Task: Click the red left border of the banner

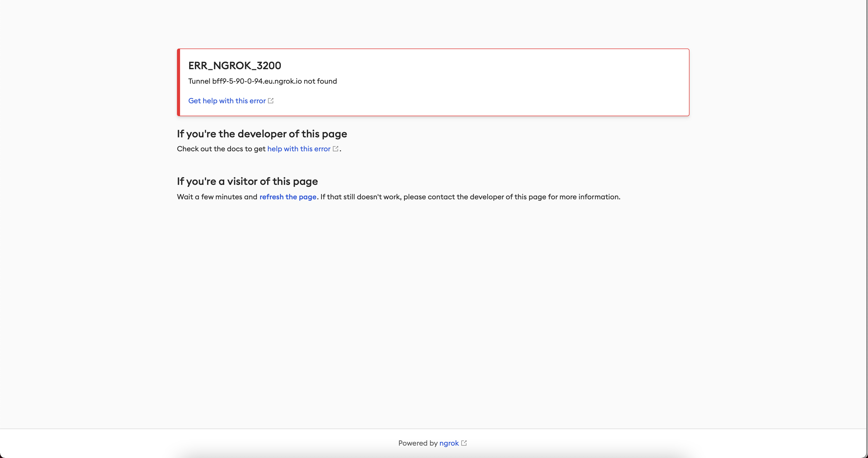Action: click(x=178, y=82)
